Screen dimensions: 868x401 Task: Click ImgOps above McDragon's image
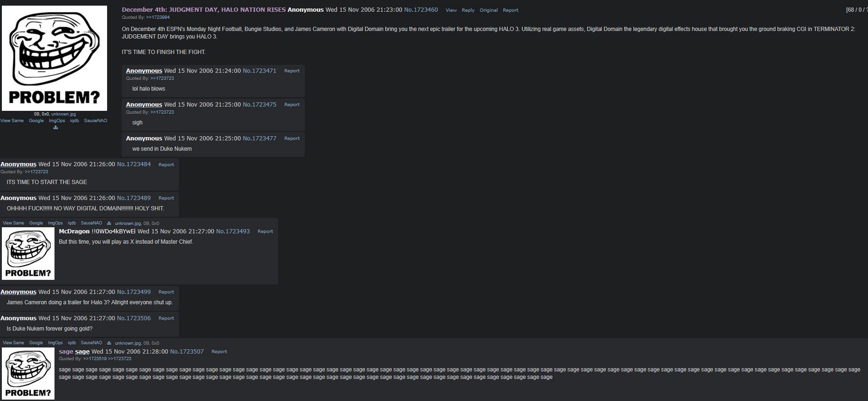55,223
